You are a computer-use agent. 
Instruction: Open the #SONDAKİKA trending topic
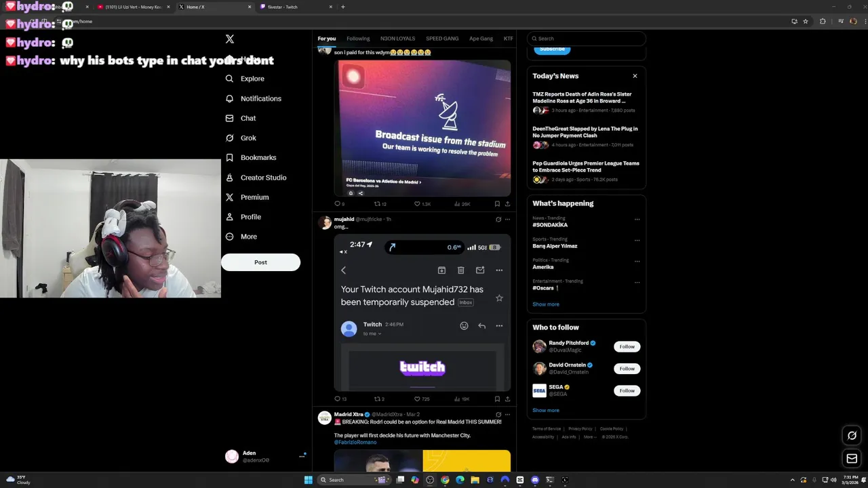(x=550, y=225)
